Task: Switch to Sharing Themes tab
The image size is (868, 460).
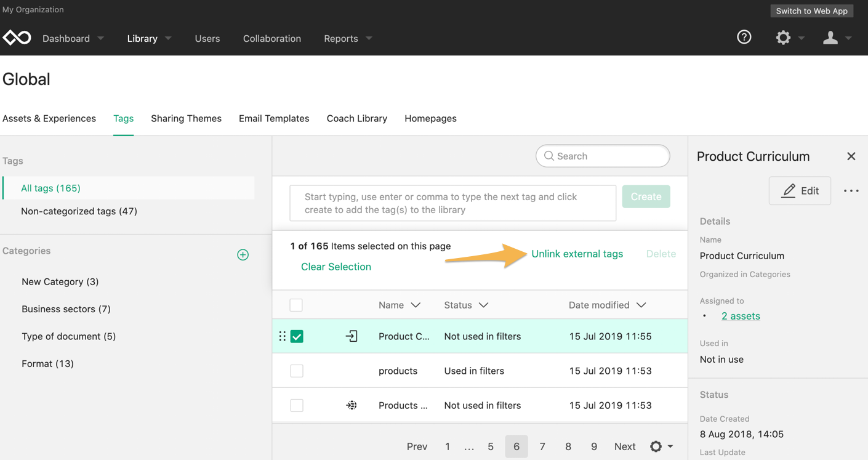Action: pos(186,118)
